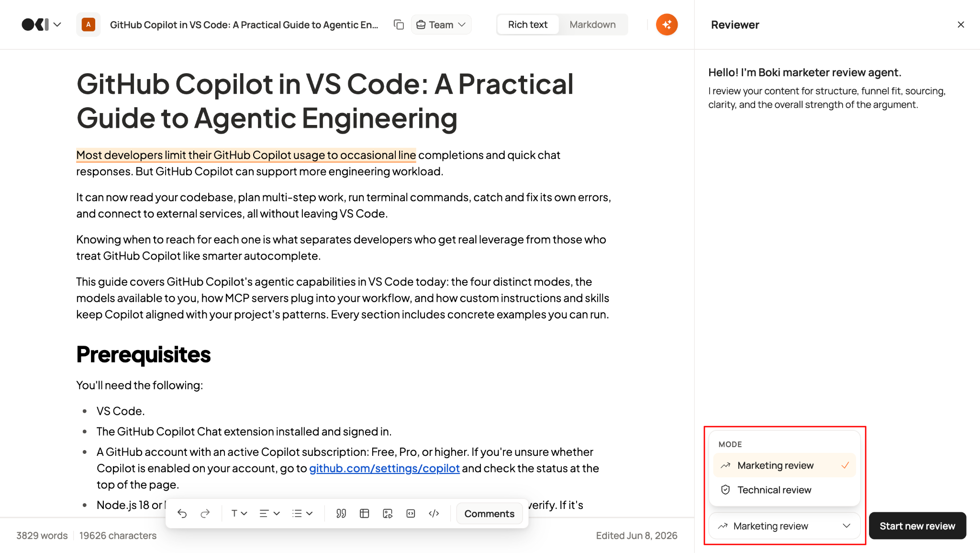Insert an embed using the bracket box icon

(x=411, y=513)
